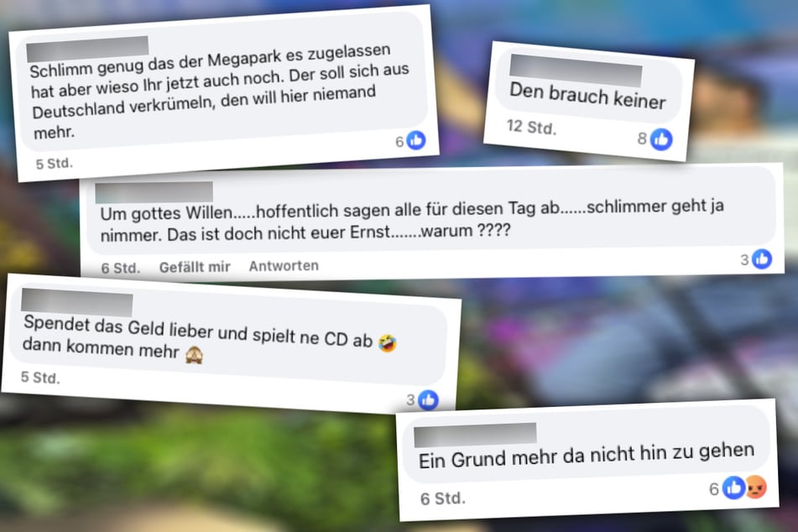Click the '6 Std.' timestamp under 'Ein Grund mehr'
The image size is (798, 532).
443,498
